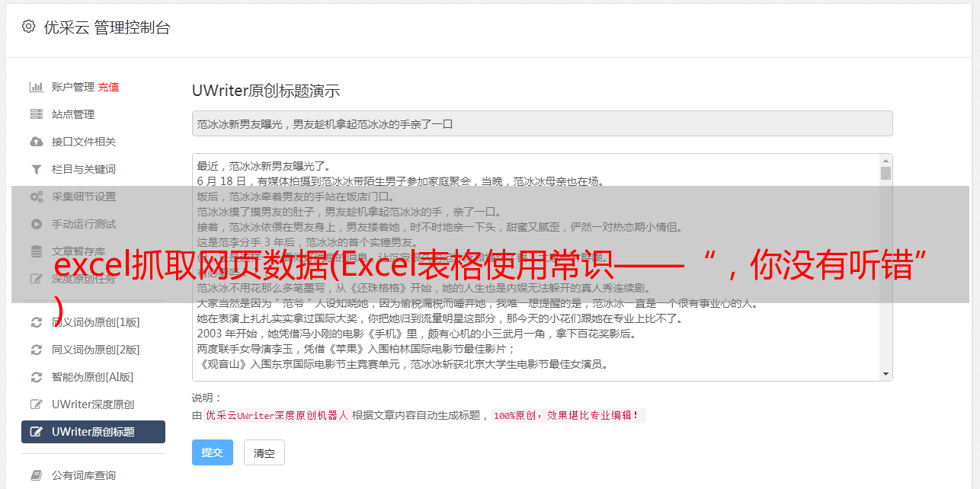Click the refresh icon for 智能伪原创[AI版]
The width and height of the screenshot is (980, 489).
[x=36, y=377]
